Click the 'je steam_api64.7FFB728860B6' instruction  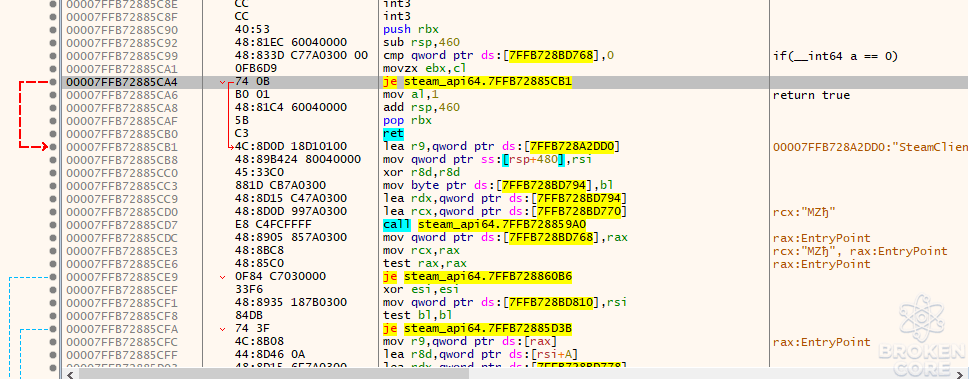478,276
